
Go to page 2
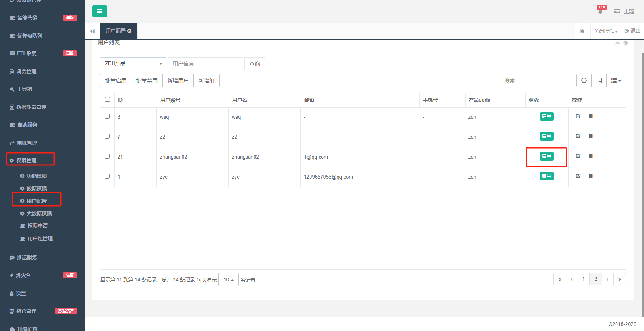(596, 279)
